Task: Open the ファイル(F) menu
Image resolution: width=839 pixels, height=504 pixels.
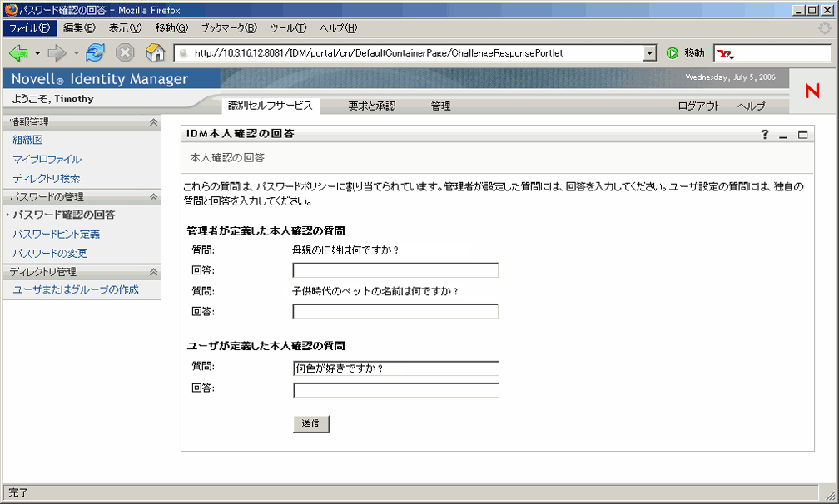Action: [x=29, y=27]
